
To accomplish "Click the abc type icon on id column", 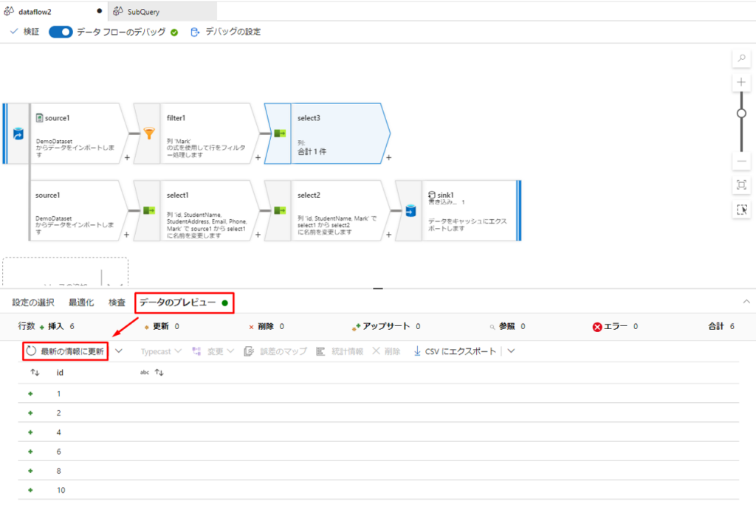I will click(x=144, y=373).
